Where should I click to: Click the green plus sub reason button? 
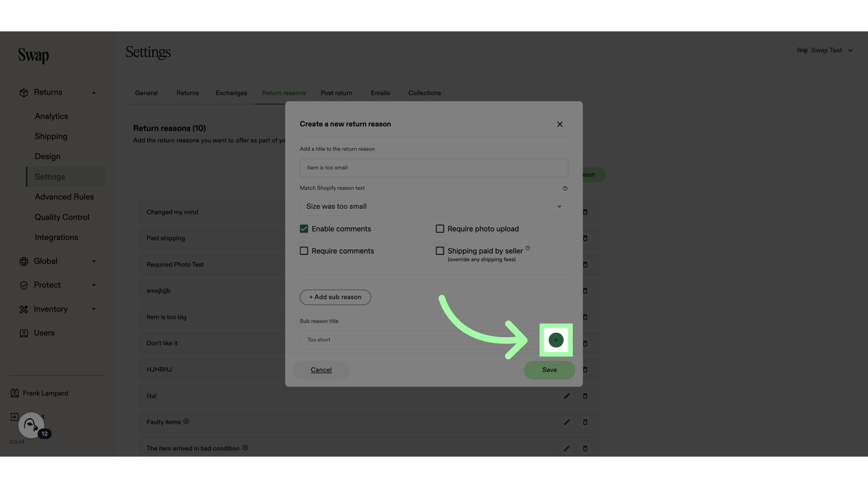[x=556, y=340]
